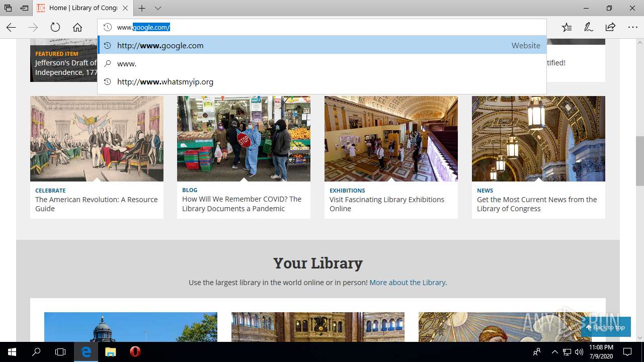
Task: Click the NEWS category label
Action: click(x=485, y=191)
